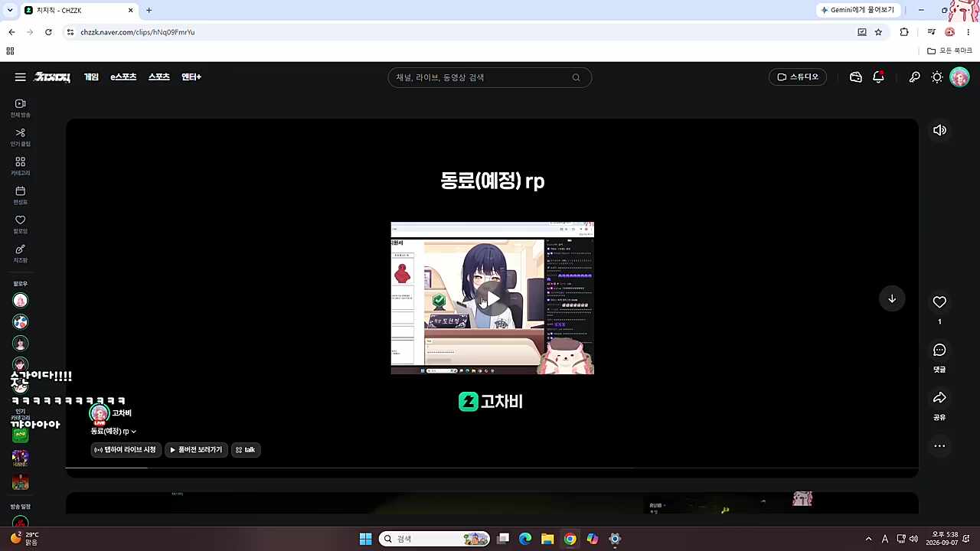This screenshot has height=551, width=980.
Task: Select the 치지직 - CHZZK browser tab
Action: 79,10
